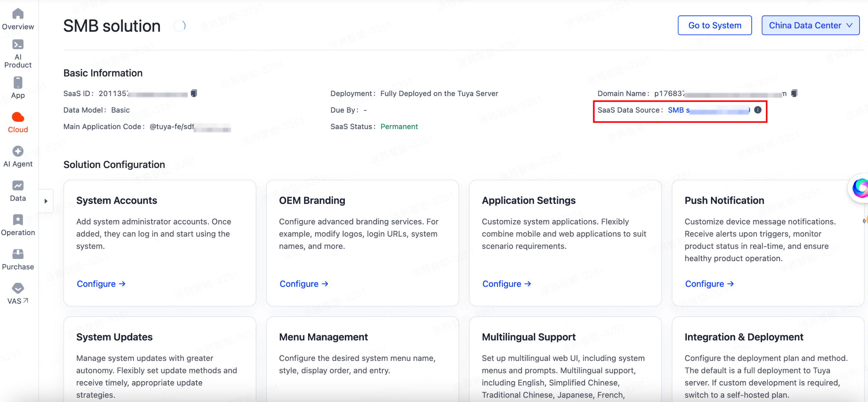The height and width of the screenshot is (402, 868).
Task: Open the Operation section
Action: click(x=18, y=220)
